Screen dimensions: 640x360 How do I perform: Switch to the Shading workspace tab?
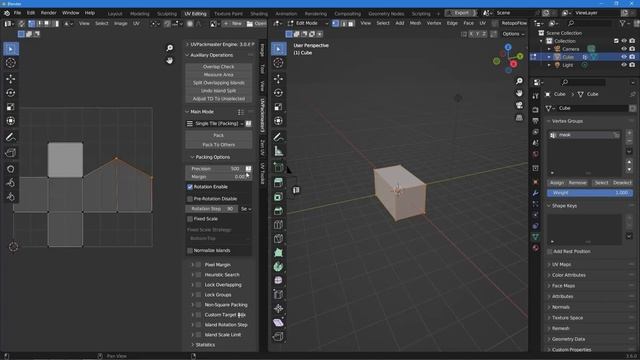259,13
